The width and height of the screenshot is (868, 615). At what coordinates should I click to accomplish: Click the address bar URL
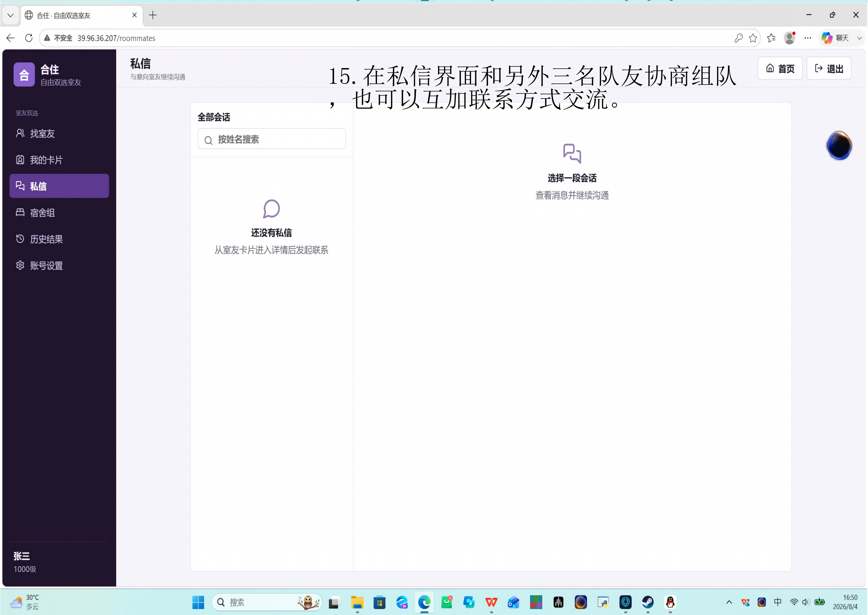click(116, 38)
